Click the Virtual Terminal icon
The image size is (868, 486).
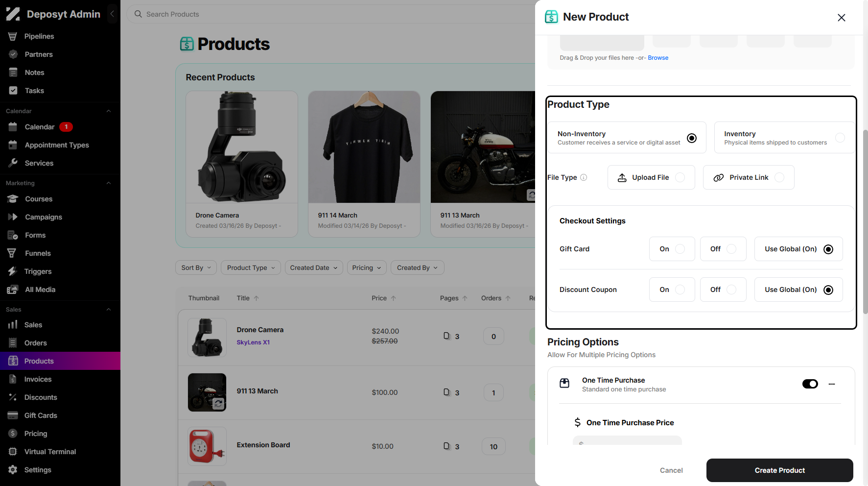coord(13,452)
